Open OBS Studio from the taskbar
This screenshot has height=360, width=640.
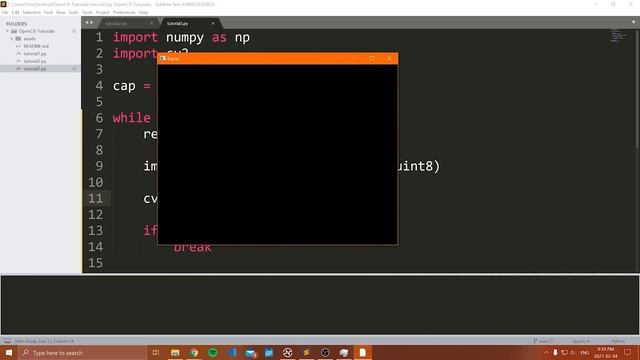(325, 353)
